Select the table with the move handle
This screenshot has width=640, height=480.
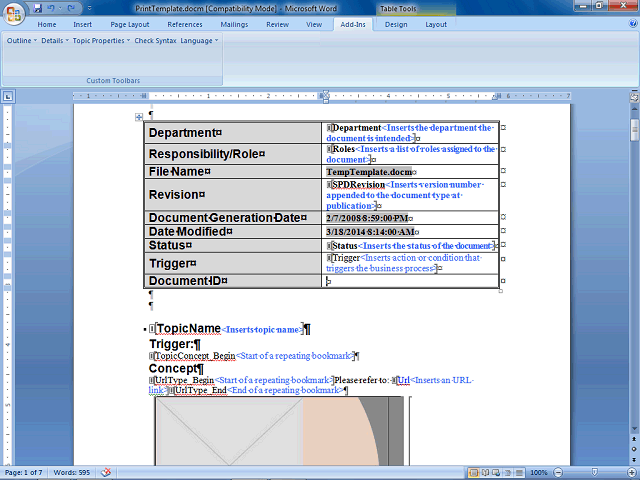[x=139, y=118]
